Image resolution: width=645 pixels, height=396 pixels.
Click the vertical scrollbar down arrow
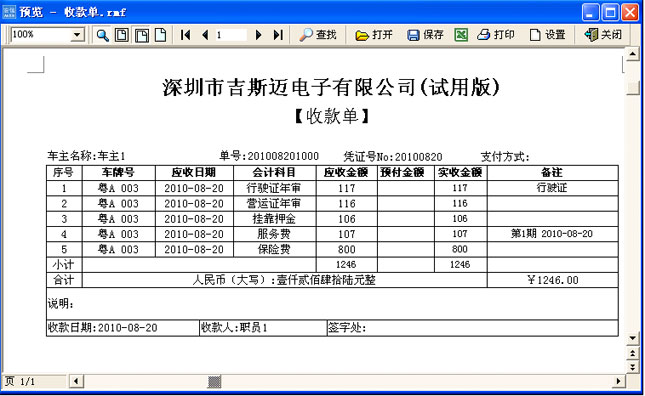[x=633, y=338]
